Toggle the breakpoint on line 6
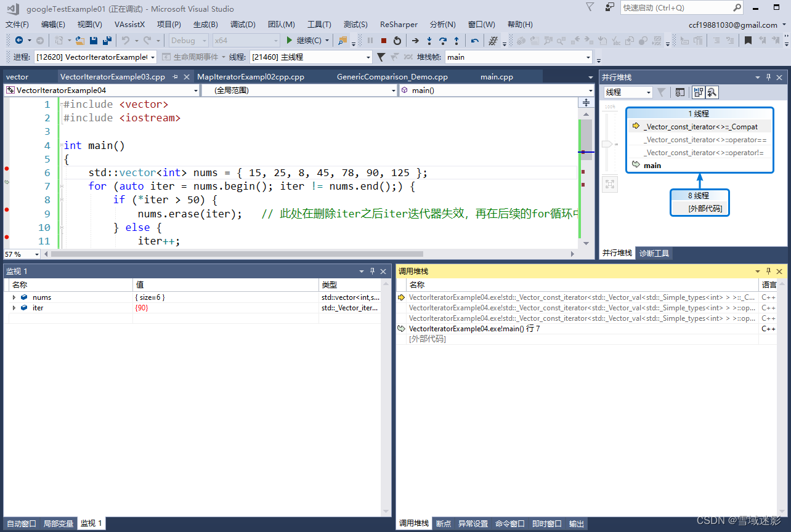Screen dimensions: 791x532 pyautogui.click(x=7, y=169)
